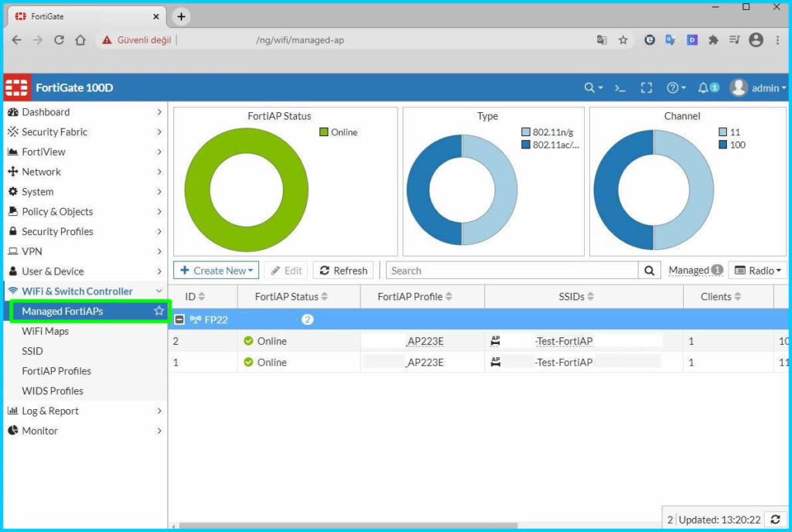This screenshot has height=532, width=792.
Task: Click the search magnifier button beside Search field
Action: click(x=650, y=271)
